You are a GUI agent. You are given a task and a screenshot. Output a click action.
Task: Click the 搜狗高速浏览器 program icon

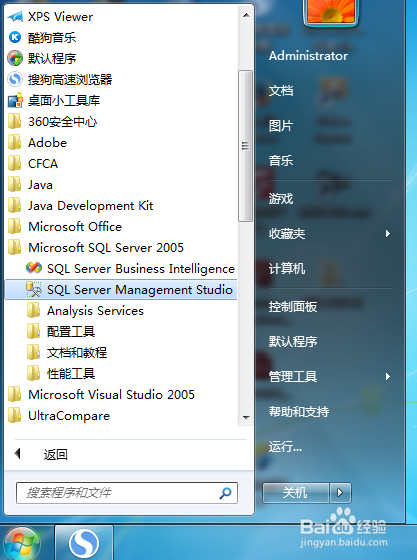tap(15, 79)
